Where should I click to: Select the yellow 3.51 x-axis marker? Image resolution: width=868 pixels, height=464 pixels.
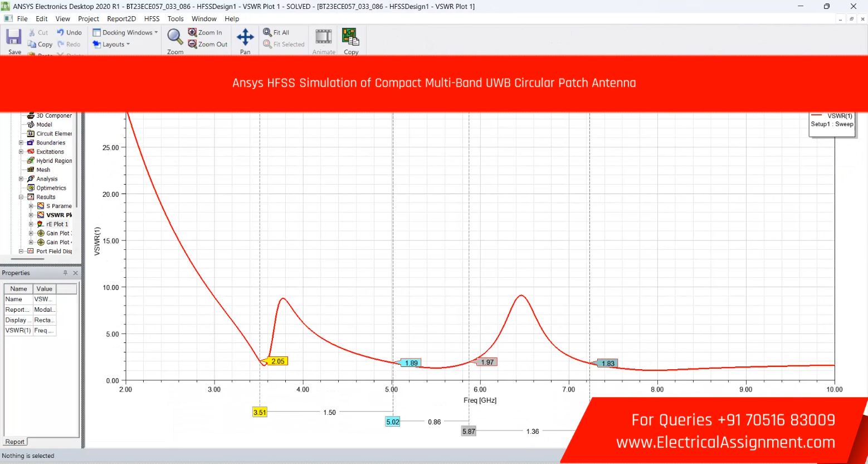pos(260,412)
